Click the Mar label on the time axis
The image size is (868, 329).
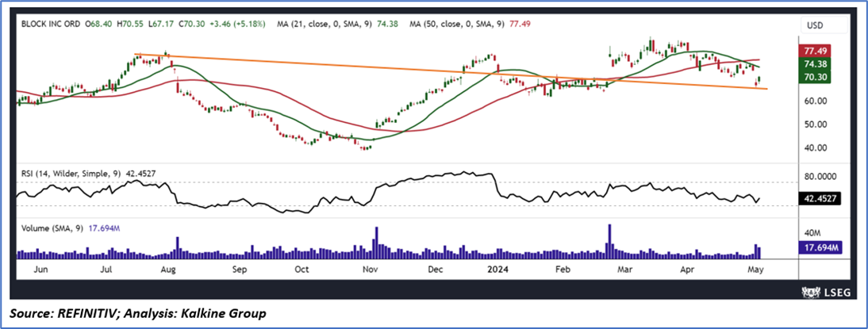625,270
